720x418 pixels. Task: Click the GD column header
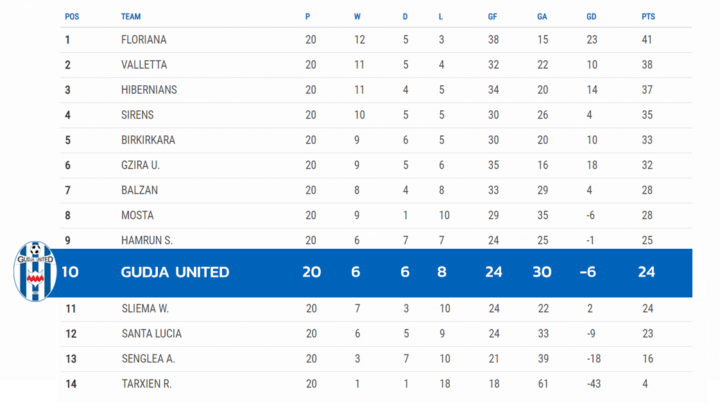click(591, 17)
